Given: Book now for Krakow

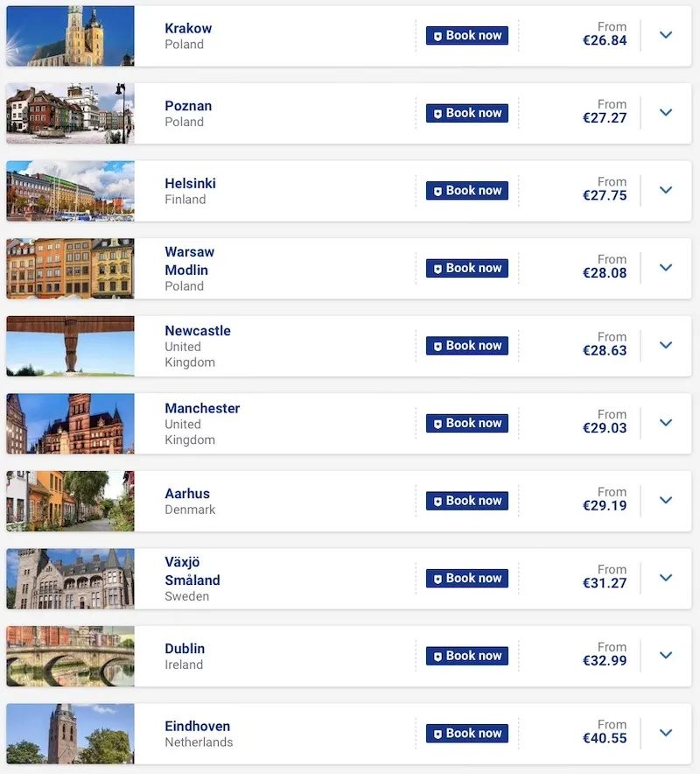Looking at the screenshot, I should [467, 36].
